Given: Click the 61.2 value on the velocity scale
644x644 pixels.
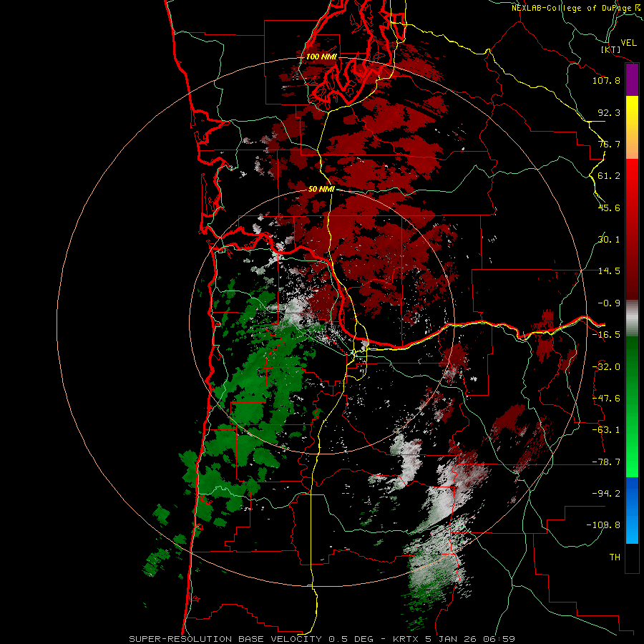Looking at the screenshot, I should click(609, 176).
